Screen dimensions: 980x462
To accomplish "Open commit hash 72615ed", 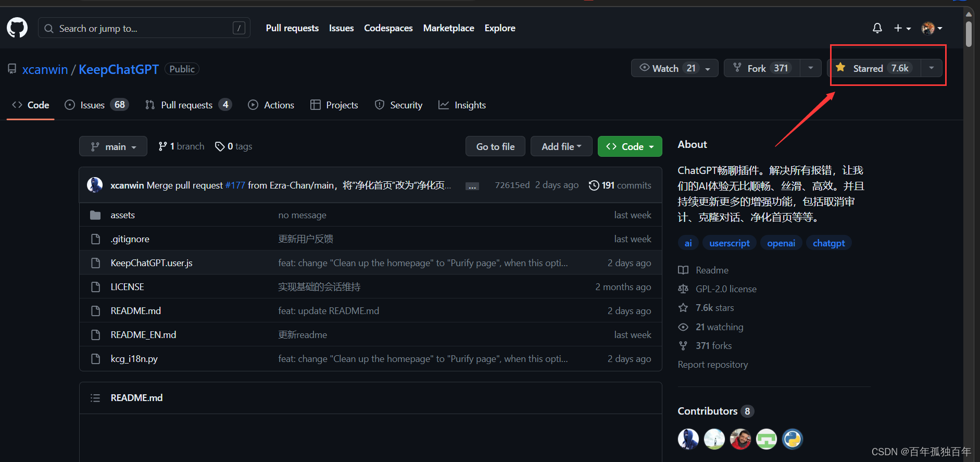I will (512, 185).
